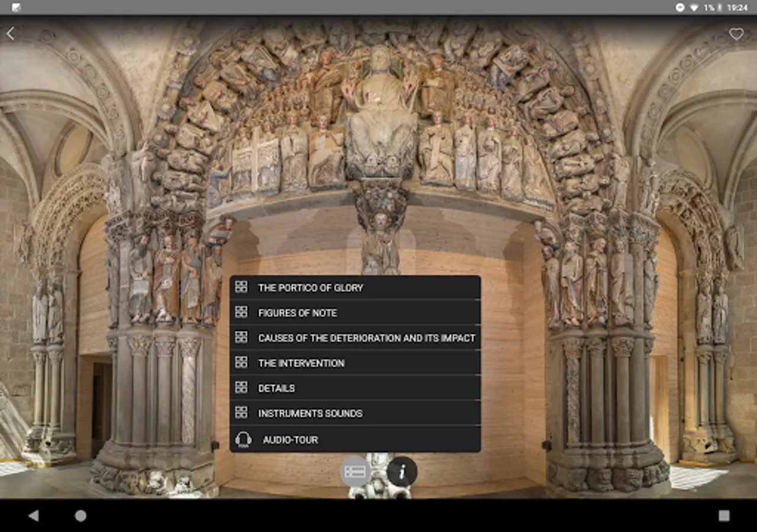Click grid icon beside Figures of Note

click(x=241, y=312)
